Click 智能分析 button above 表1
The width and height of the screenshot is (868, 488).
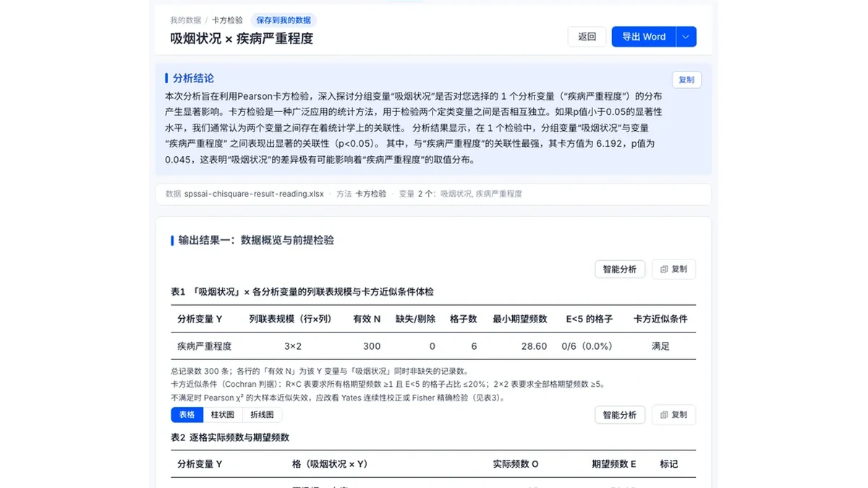pos(620,269)
